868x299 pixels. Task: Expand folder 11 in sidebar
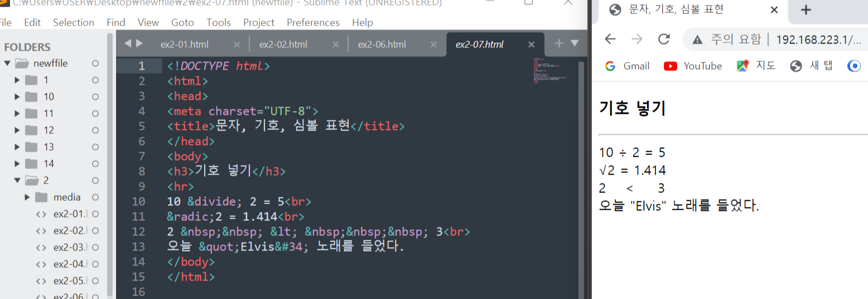(x=18, y=114)
